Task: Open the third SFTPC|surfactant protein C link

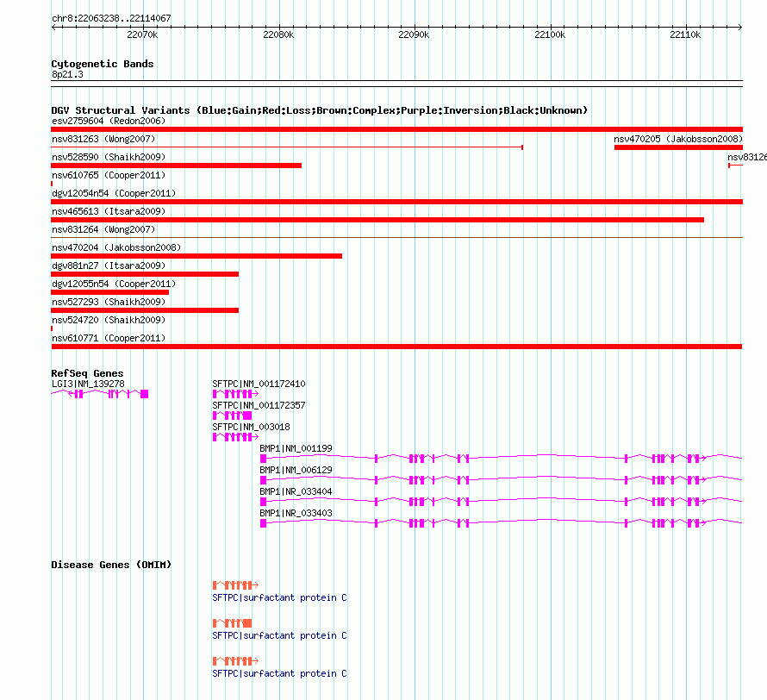Action: [279, 673]
